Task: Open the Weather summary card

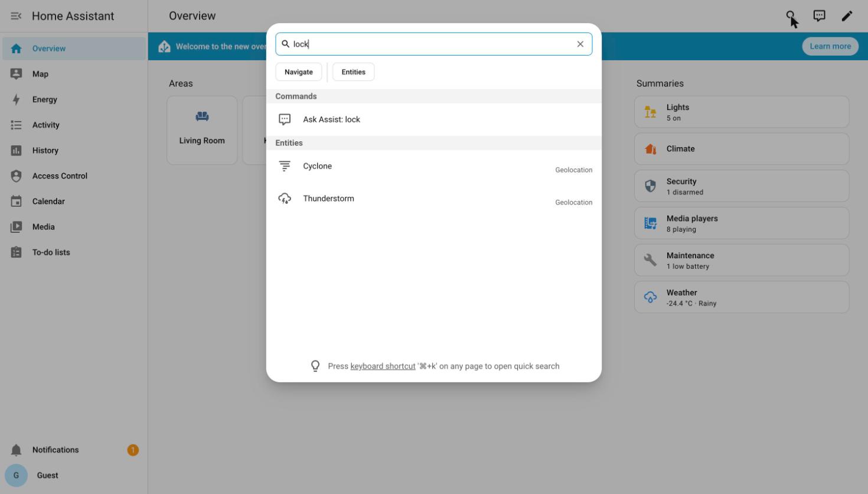Action: [x=742, y=297]
